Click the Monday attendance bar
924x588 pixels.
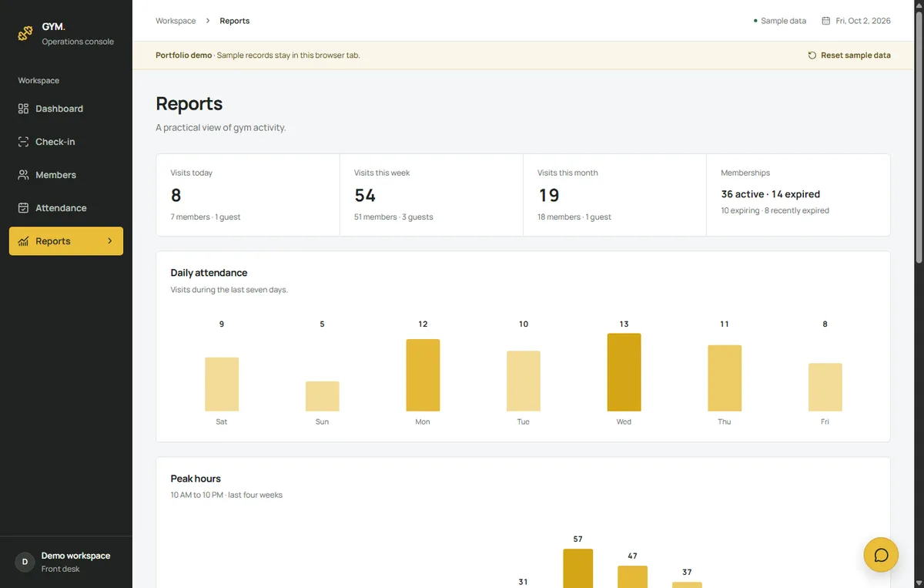tap(423, 375)
